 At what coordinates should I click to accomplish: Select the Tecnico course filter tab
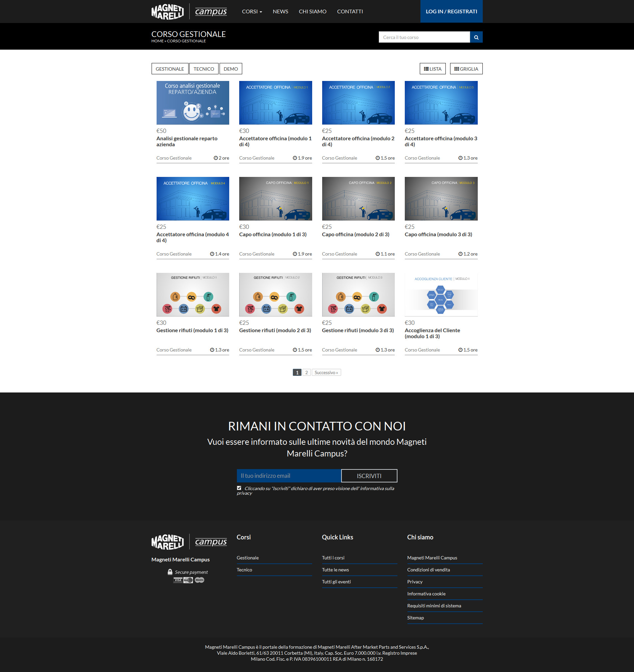coord(204,69)
